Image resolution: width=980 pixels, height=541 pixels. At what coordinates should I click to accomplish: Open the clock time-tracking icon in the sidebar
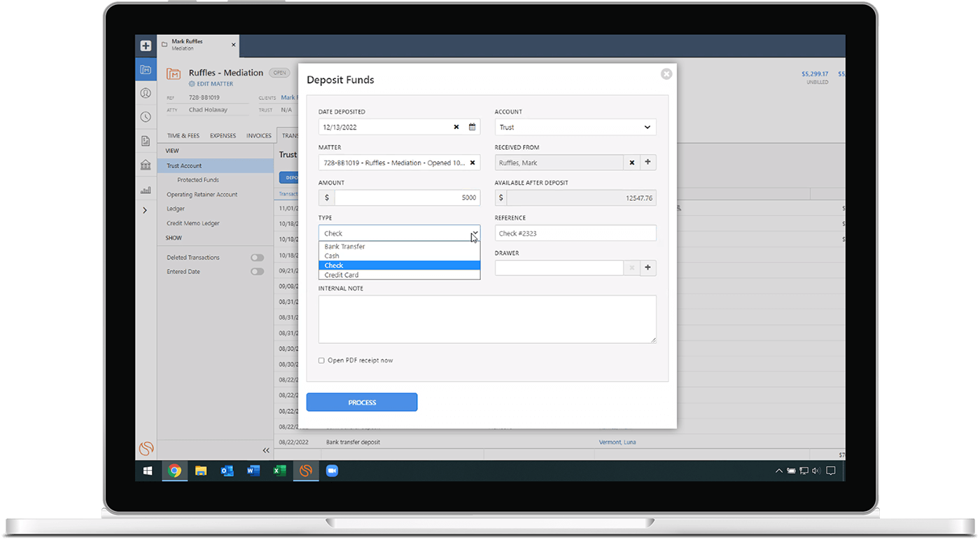146,117
